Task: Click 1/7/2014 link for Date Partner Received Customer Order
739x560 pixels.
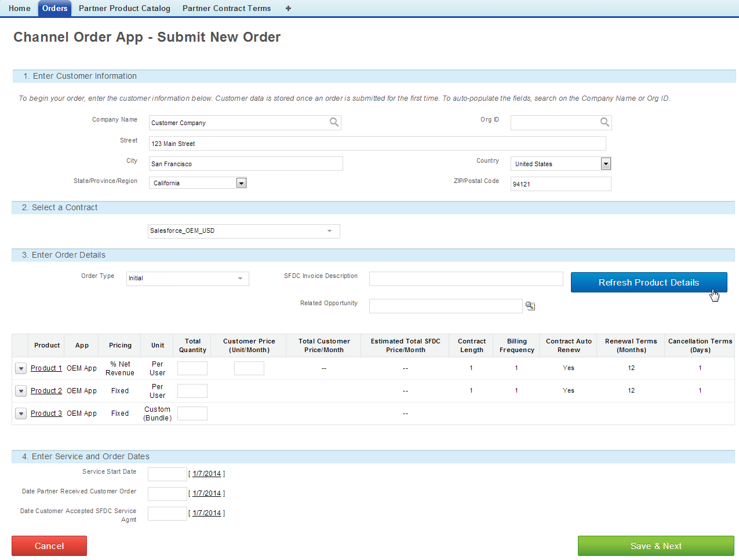Action: (x=207, y=493)
